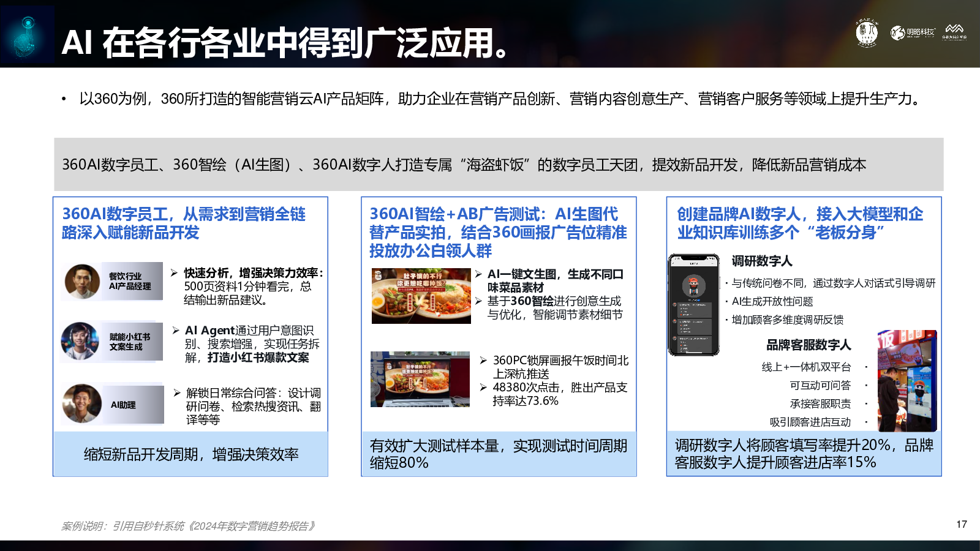Click text AI一键文生图，生成不同口味菜品素材
The width and height of the screenshot is (980, 551).
tap(555, 280)
